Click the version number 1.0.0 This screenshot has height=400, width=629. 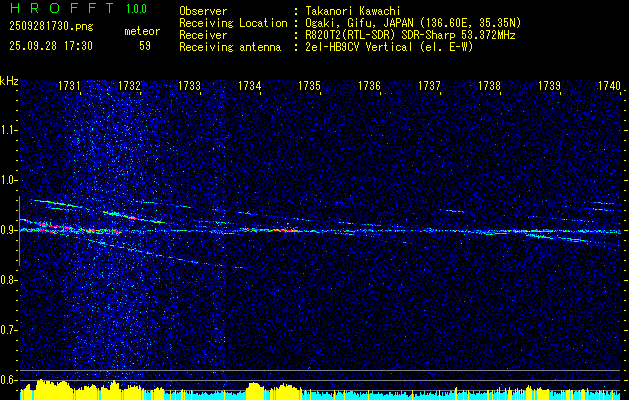click(x=136, y=9)
